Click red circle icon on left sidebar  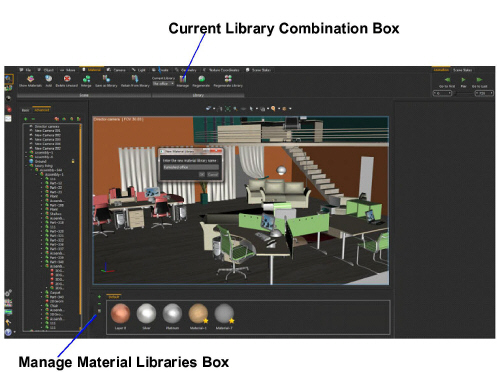(x=9, y=109)
